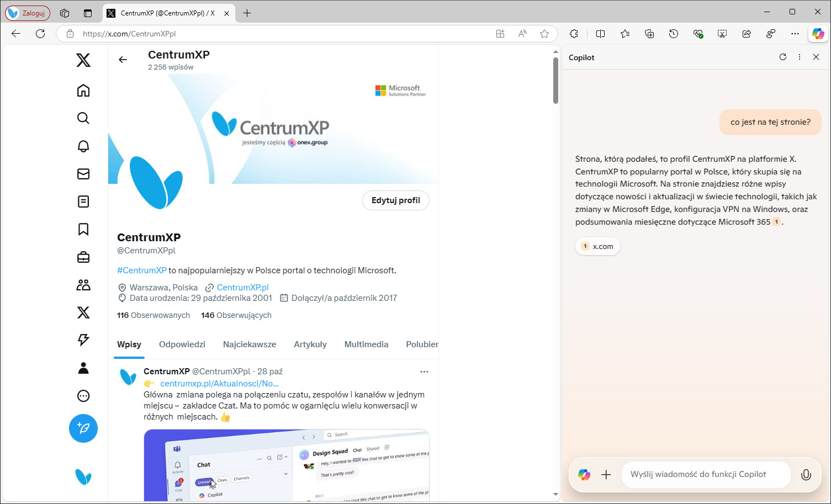Open Edge Extensions puzzle icon
The height and width of the screenshot is (504, 831).
pos(574,34)
